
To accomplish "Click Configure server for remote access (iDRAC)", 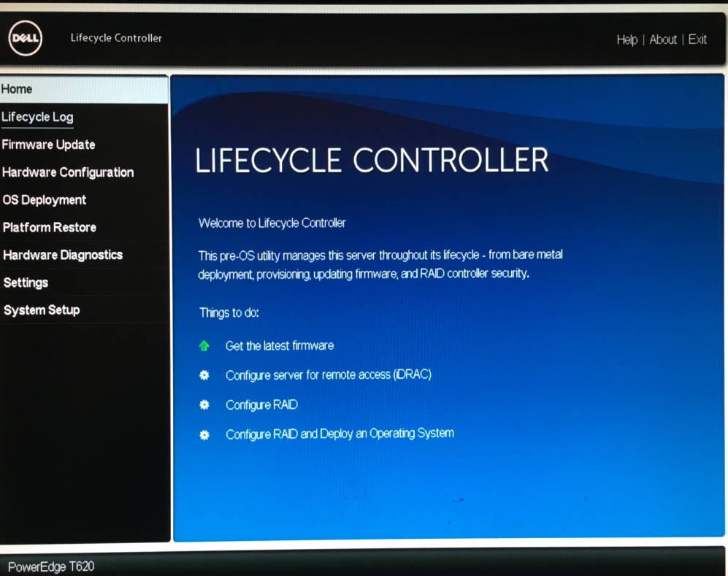I will 329,375.
